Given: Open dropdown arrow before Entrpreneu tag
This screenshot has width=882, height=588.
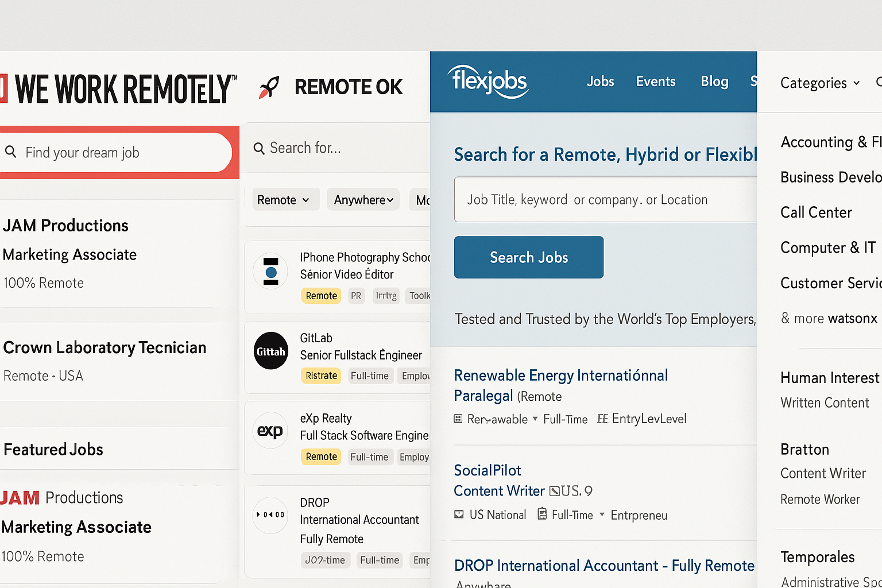Looking at the screenshot, I should pos(602,514).
